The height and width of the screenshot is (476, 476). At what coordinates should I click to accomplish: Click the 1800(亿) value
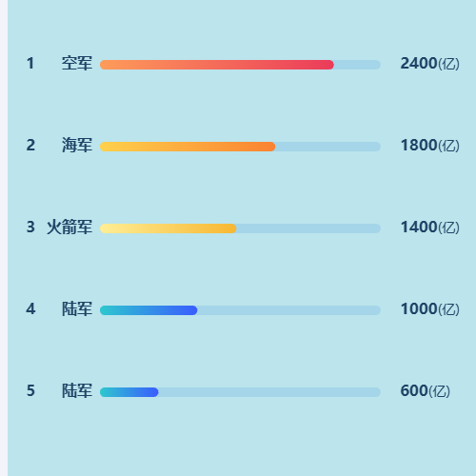[429, 146]
